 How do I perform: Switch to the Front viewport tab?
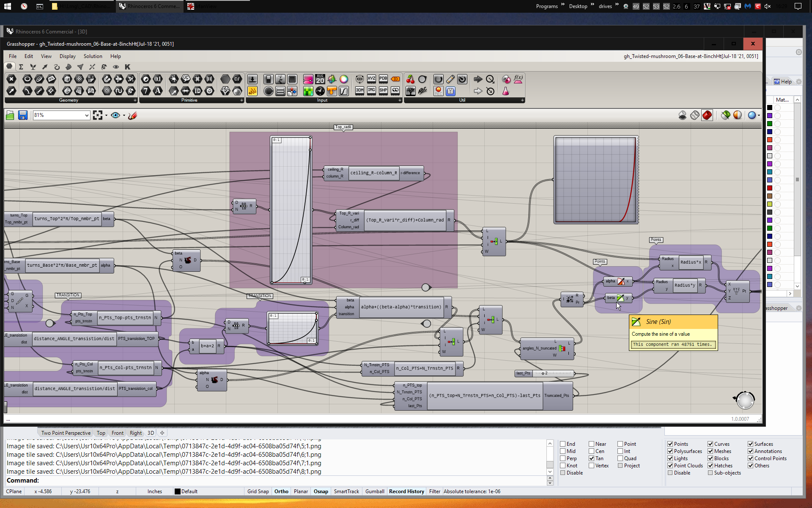(x=118, y=433)
